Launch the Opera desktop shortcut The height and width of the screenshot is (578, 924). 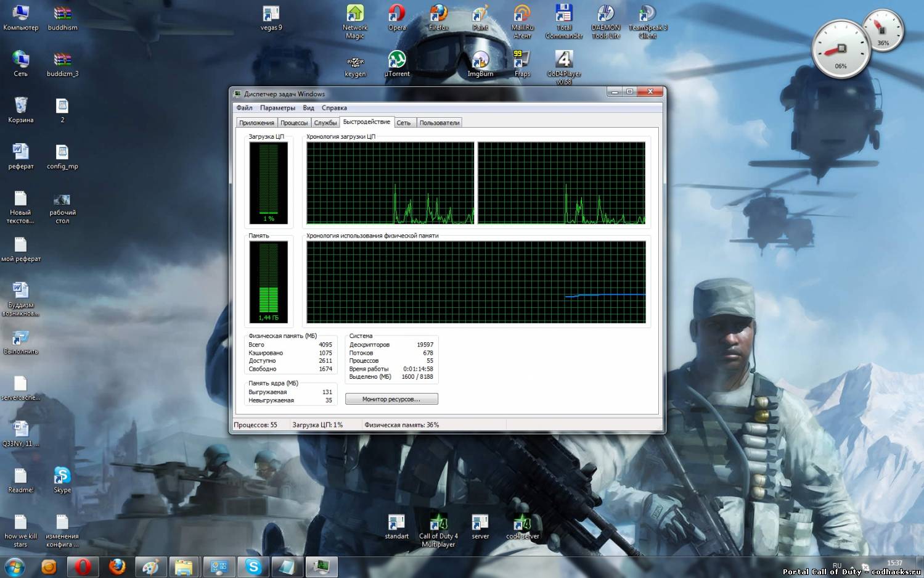397,17
